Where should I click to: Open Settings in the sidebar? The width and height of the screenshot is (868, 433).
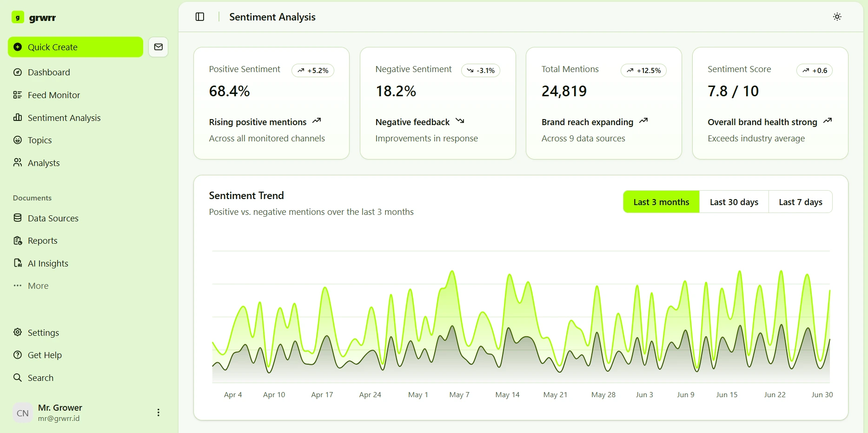(x=43, y=333)
